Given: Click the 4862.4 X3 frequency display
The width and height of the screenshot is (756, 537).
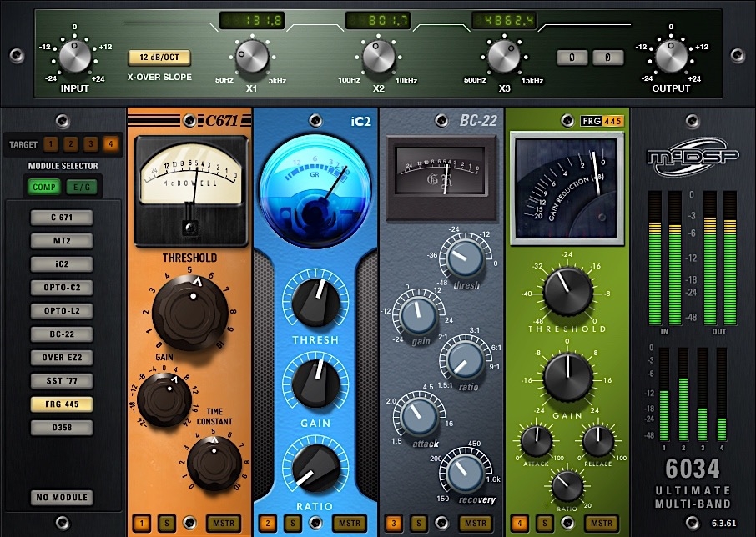Looking at the screenshot, I should (x=504, y=21).
